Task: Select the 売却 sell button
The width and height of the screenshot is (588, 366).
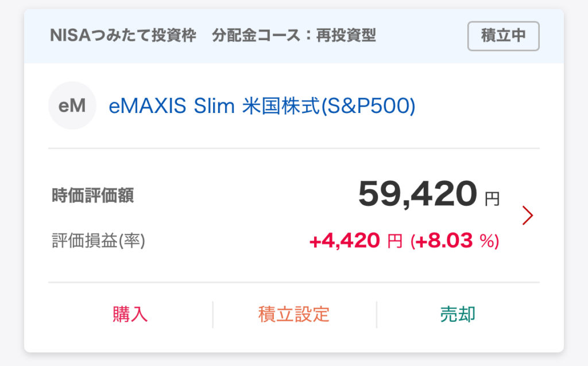Action: [458, 314]
